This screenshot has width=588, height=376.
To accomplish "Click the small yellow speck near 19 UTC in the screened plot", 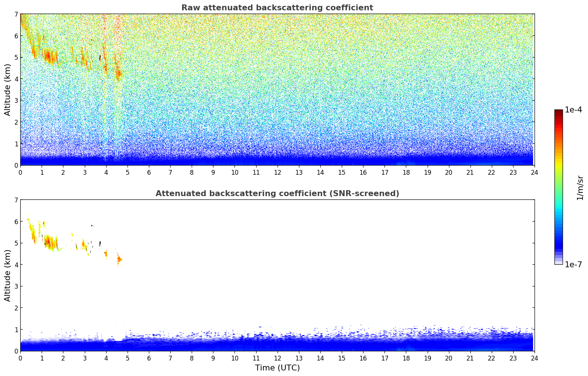I will click(x=431, y=264).
